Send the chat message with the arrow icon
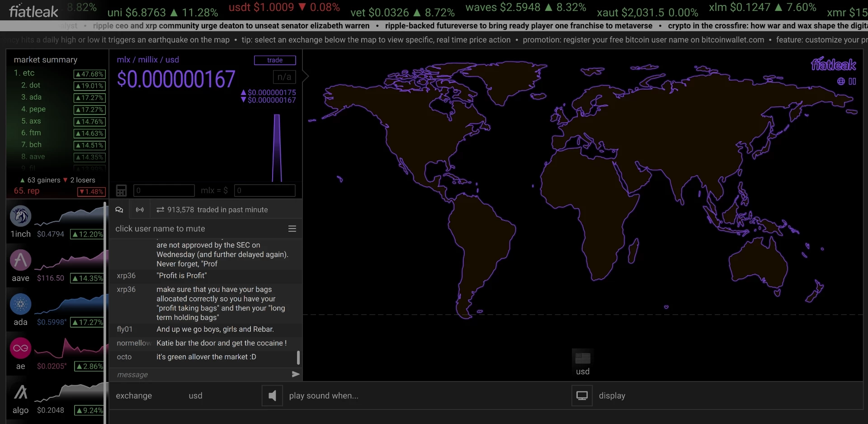The height and width of the screenshot is (424, 868). (x=295, y=374)
